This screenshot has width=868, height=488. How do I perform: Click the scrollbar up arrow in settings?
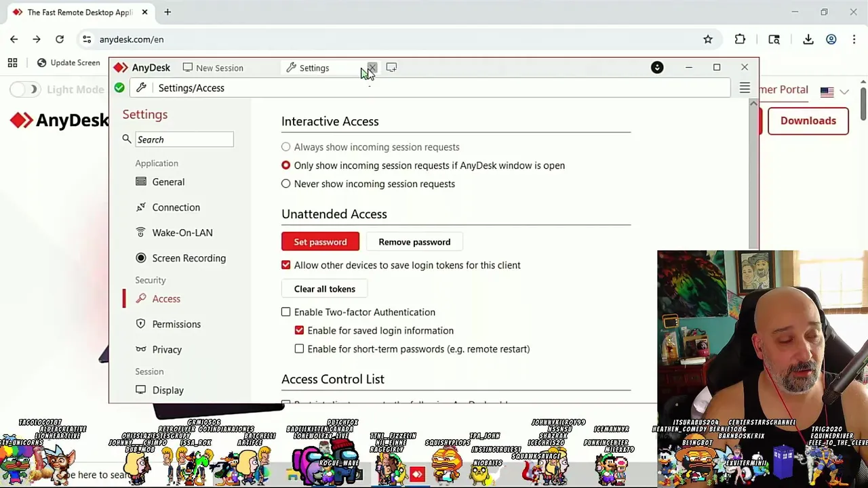click(753, 102)
